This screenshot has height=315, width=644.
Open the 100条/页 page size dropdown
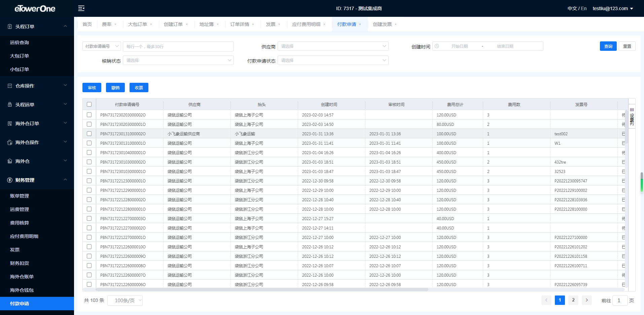(x=125, y=301)
